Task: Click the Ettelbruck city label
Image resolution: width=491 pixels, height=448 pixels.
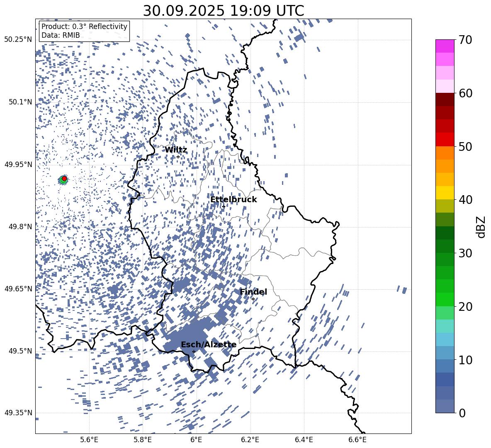Action: [x=233, y=200]
